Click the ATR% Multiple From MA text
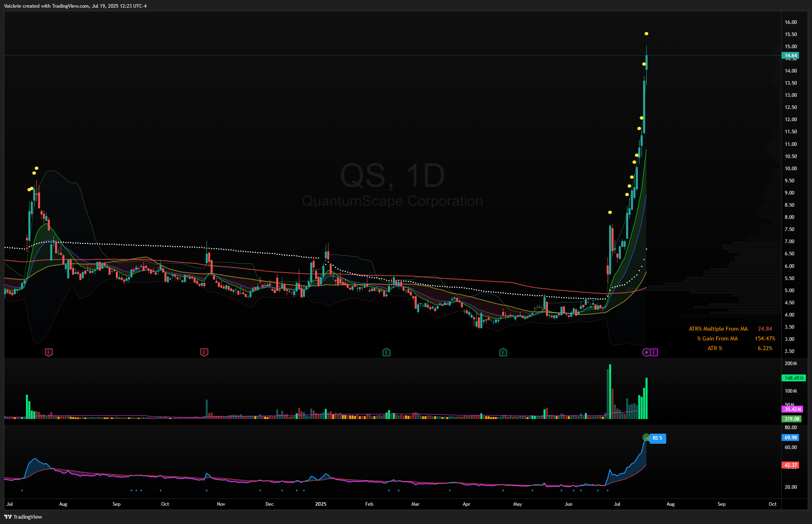Screen dimensions: 812x524 (718, 329)
